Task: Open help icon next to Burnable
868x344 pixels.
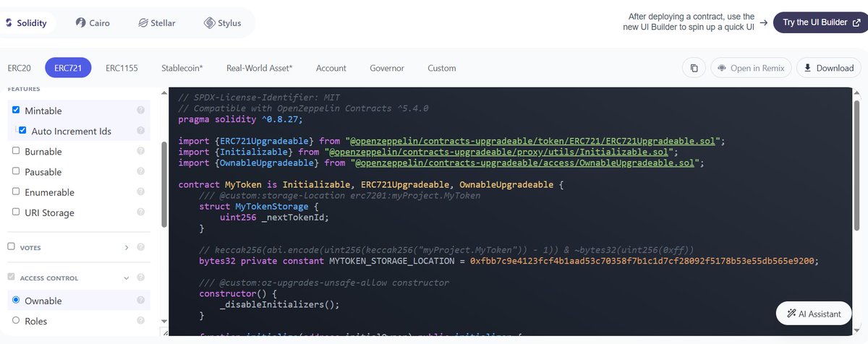Action: [x=141, y=151]
